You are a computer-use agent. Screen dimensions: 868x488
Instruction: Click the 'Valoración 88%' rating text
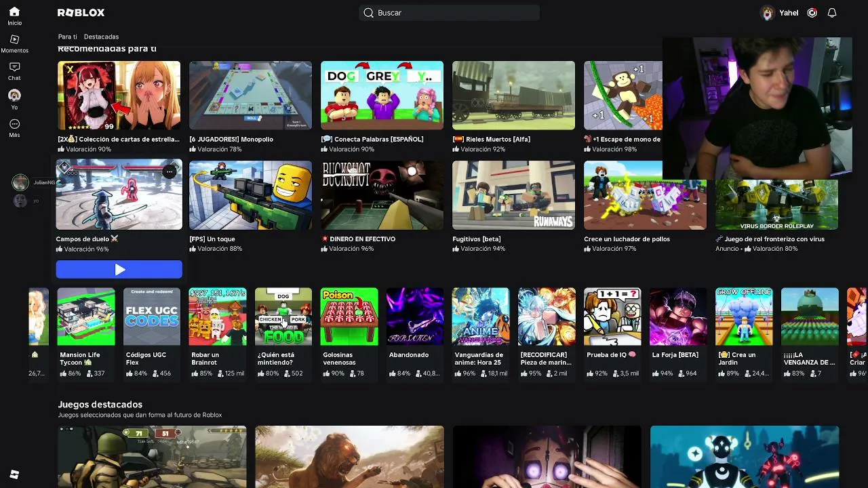[x=220, y=249]
